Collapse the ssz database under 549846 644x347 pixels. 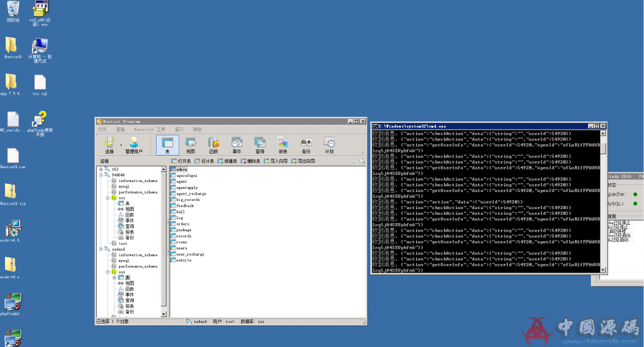pos(108,198)
